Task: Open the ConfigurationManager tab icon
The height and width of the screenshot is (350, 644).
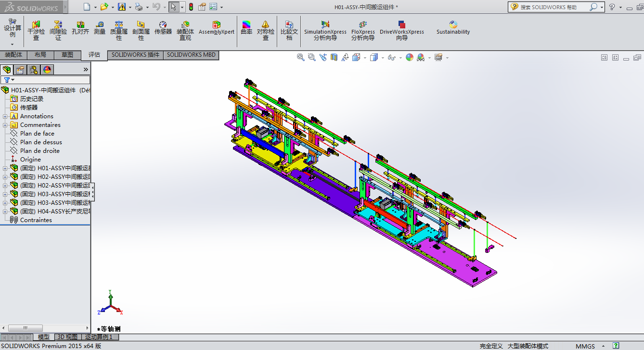Action: pyautogui.click(x=34, y=70)
